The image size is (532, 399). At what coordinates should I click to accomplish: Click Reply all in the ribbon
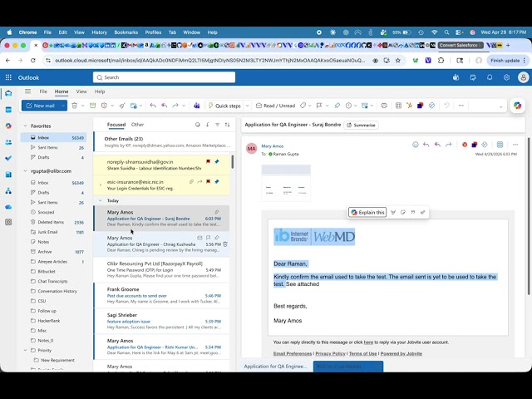(165, 106)
